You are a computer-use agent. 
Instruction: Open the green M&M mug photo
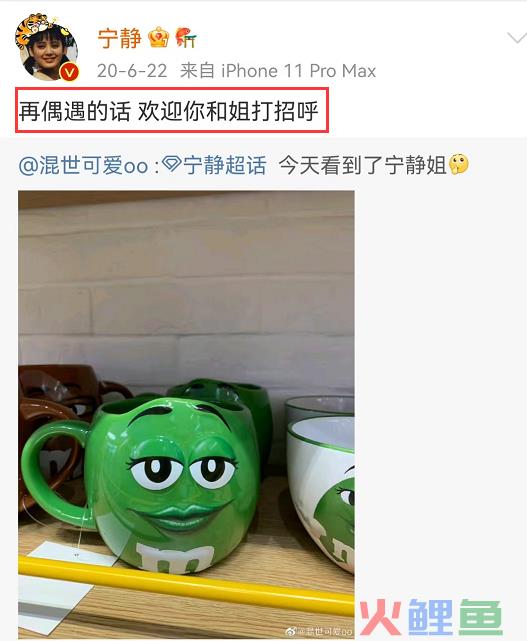(x=186, y=415)
